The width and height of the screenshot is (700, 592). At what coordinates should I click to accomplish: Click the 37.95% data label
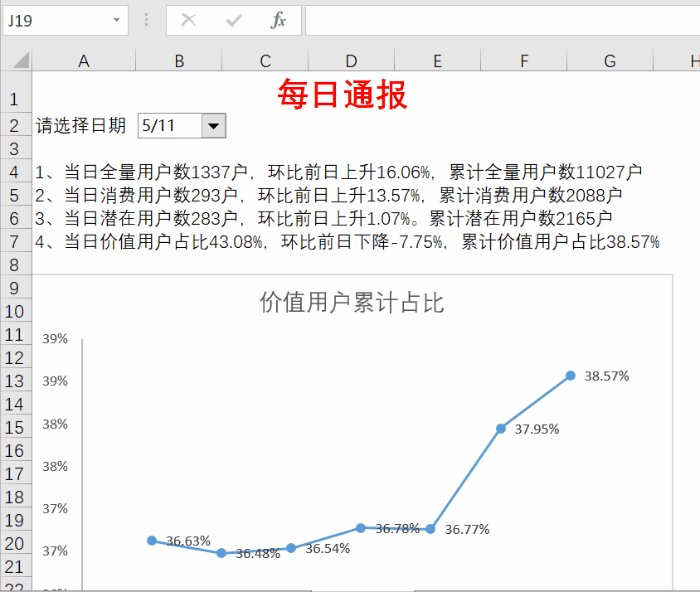pyautogui.click(x=537, y=429)
